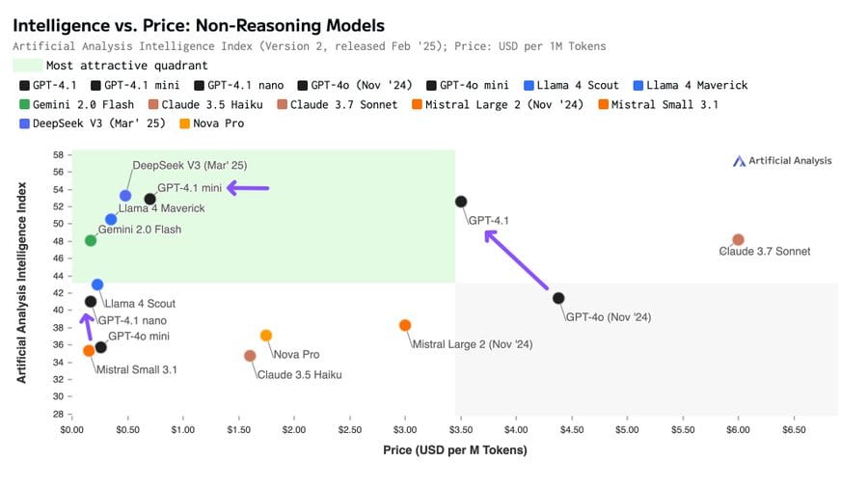Click Mistral Small 3.1 legend swatch
This screenshot has height=488, width=868.
coord(604,104)
